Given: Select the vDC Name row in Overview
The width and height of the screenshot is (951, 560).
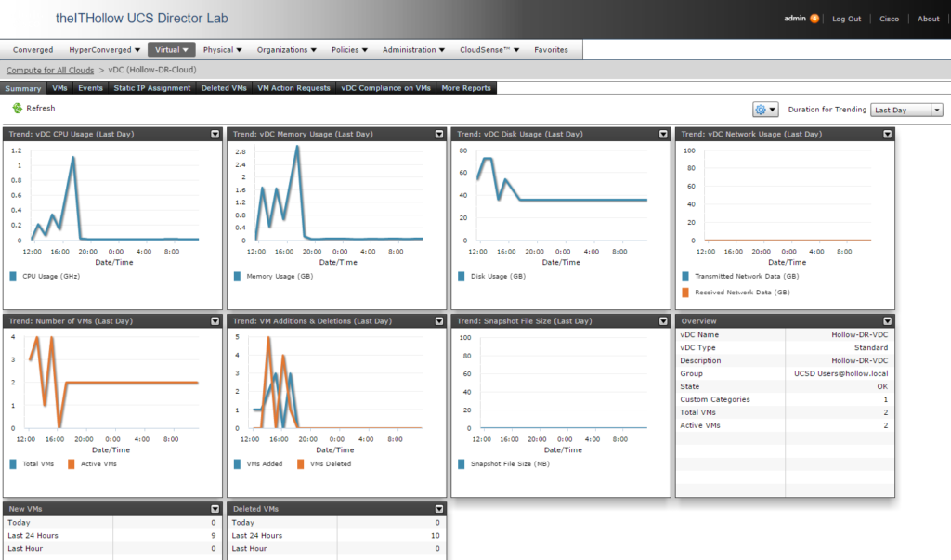Looking at the screenshot, I should 785,335.
